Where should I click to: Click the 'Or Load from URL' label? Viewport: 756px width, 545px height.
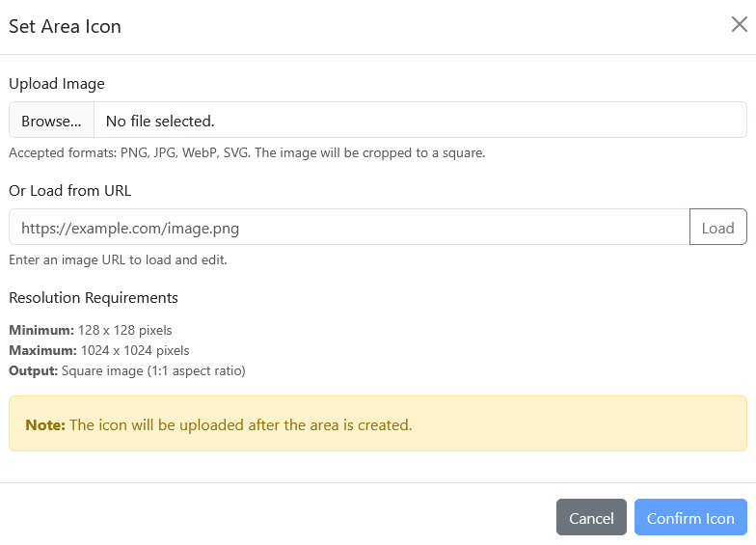(70, 191)
